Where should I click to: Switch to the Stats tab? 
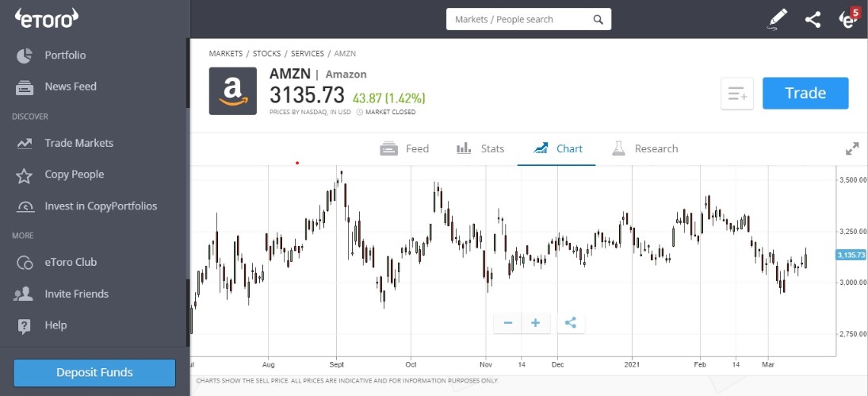(480, 148)
